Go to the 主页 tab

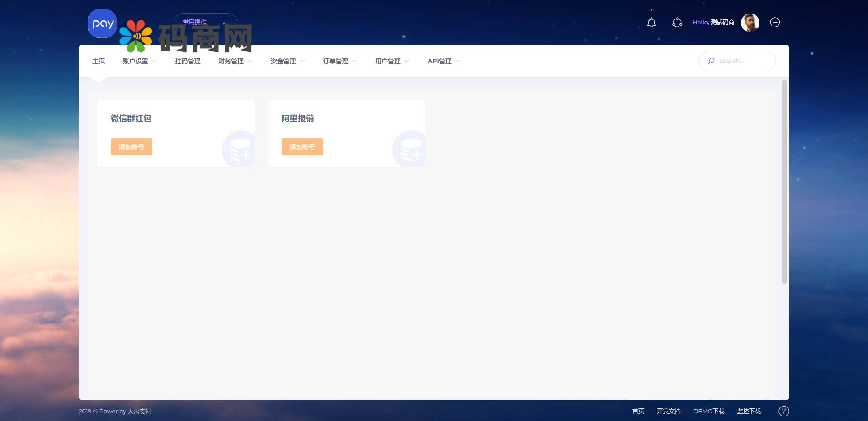click(x=99, y=61)
